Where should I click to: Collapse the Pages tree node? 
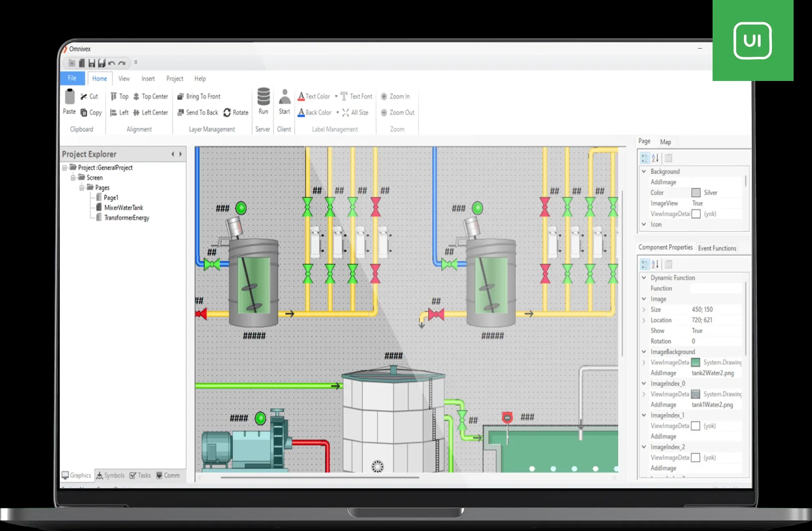(x=82, y=188)
